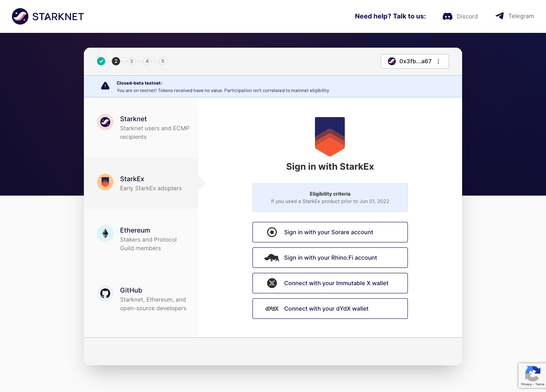Click the reCAPTCHA badge icon
This screenshot has width=546, height=392.
click(x=532, y=374)
